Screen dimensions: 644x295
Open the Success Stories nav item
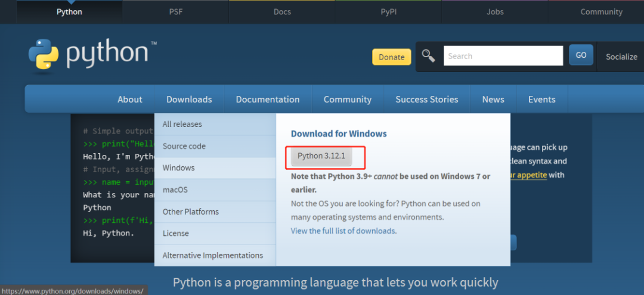click(x=426, y=100)
